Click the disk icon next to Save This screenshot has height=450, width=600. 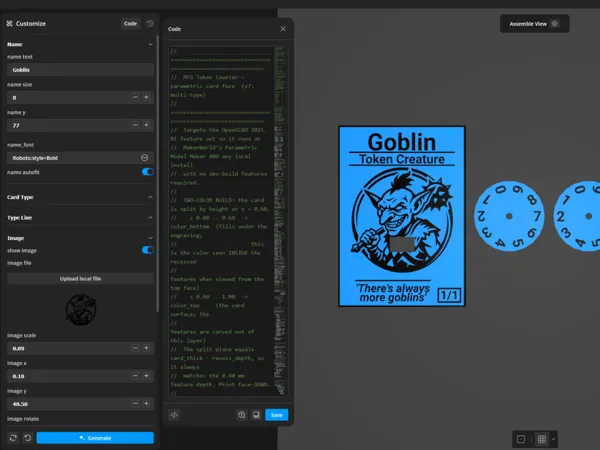256,415
